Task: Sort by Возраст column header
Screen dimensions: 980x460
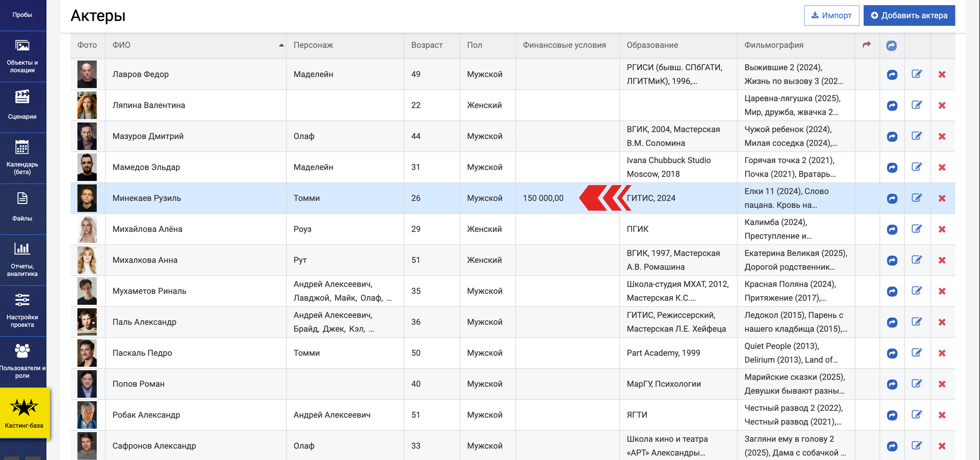Action: click(432, 45)
